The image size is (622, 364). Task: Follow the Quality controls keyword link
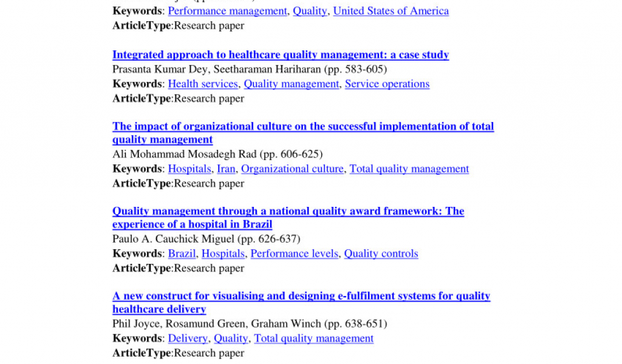click(x=381, y=254)
